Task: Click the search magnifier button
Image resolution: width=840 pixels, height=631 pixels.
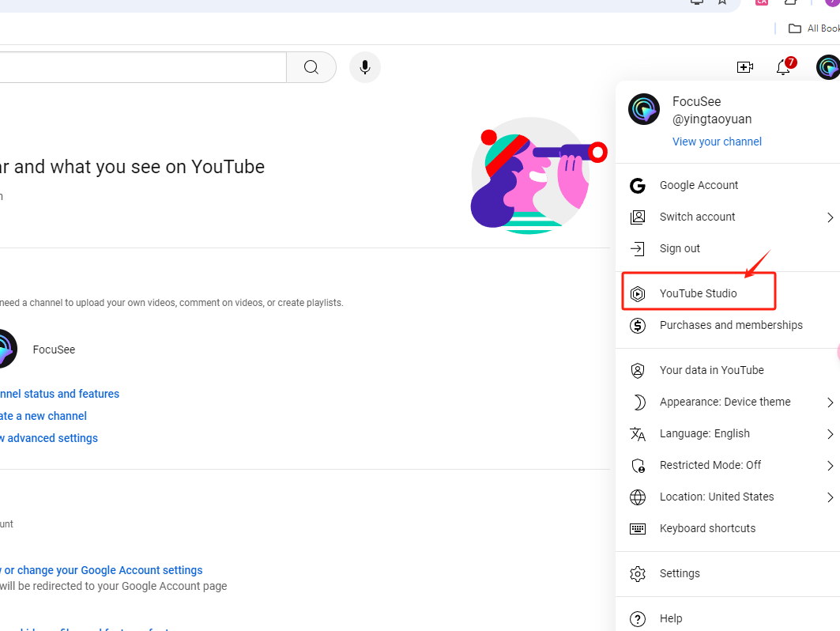Action: pos(311,67)
